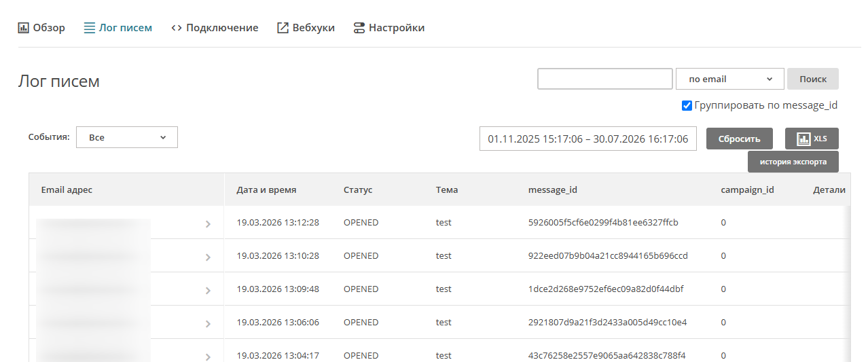Select message_id 43c76258e2557e9065aa642838c788f4

point(607,355)
